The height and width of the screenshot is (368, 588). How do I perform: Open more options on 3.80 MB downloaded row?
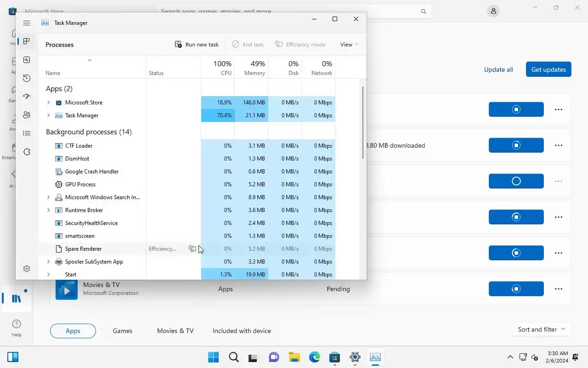pos(559,145)
